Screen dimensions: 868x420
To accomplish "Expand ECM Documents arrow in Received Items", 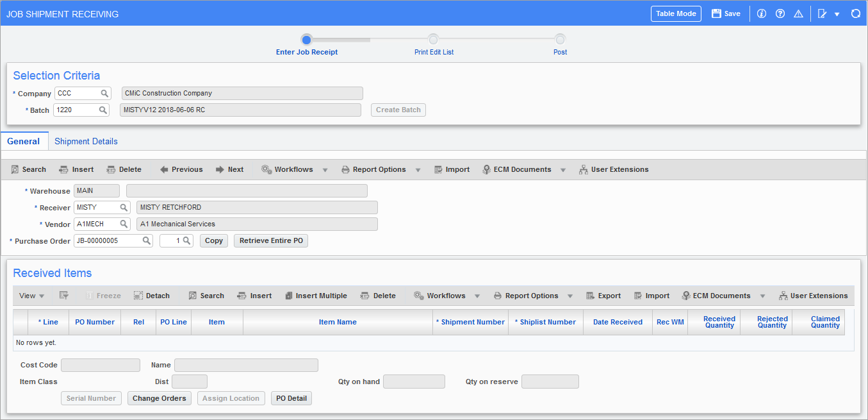I will click(762, 296).
